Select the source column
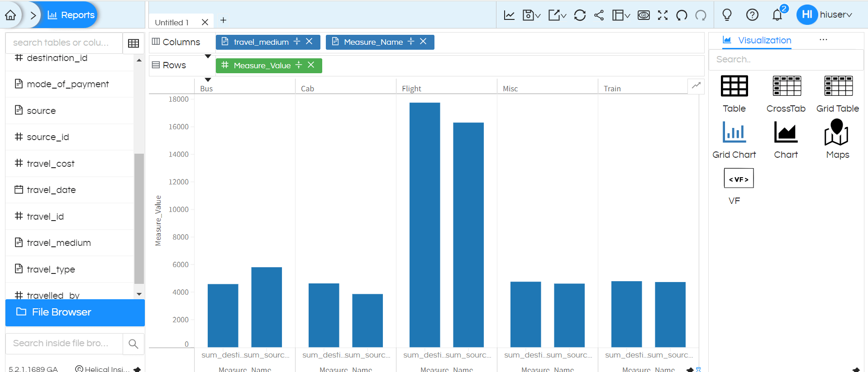The height and width of the screenshot is (372, 868). [41, 111]
